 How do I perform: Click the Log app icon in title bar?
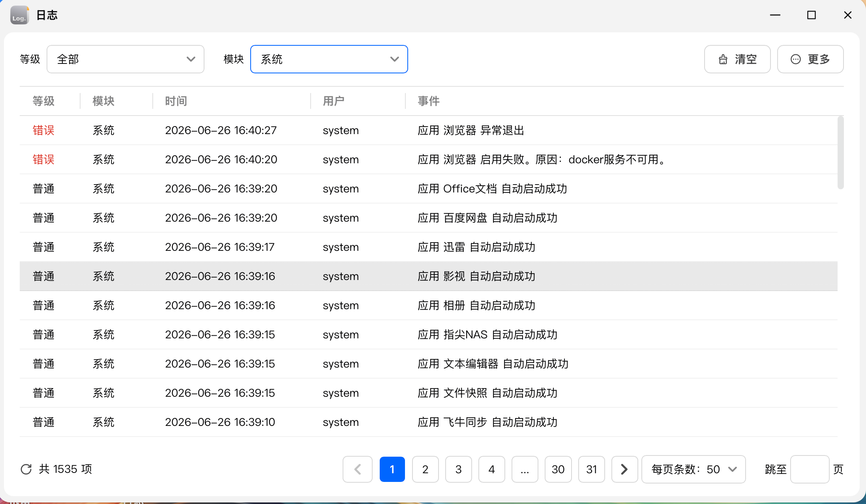[x=19, y=15]
